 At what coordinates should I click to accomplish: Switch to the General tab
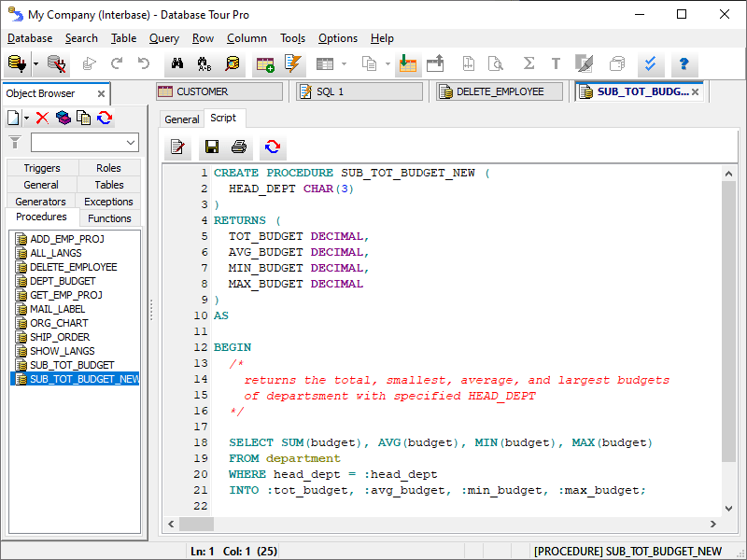coord(181,119)
